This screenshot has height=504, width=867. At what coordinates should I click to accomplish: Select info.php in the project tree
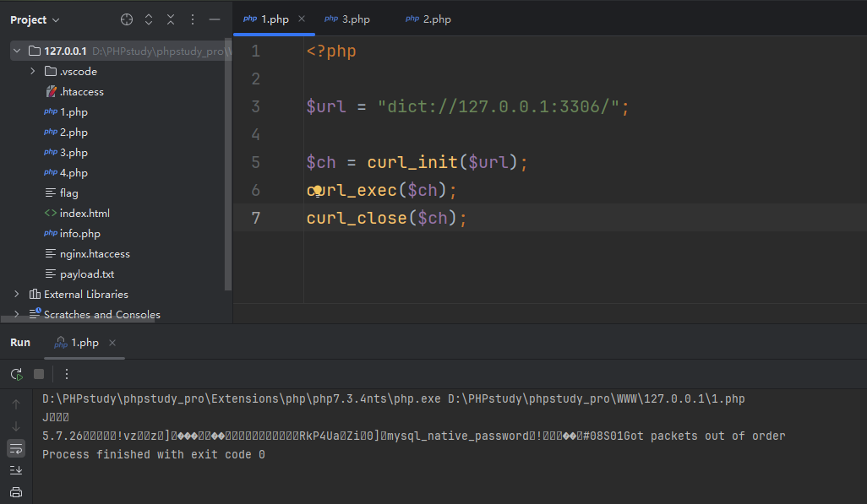(x=79, y=234)
